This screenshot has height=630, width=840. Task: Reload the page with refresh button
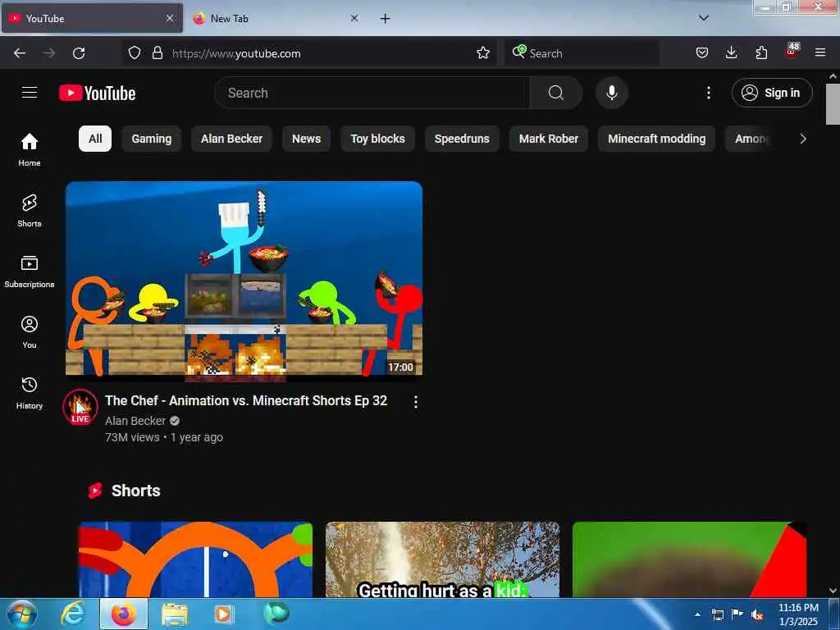[79, 53]
